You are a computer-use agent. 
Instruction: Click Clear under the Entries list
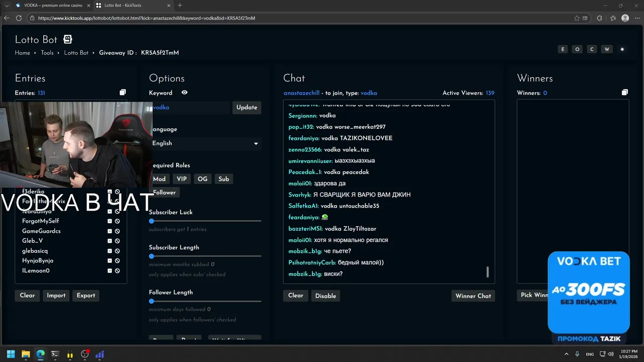pos(27,296)
